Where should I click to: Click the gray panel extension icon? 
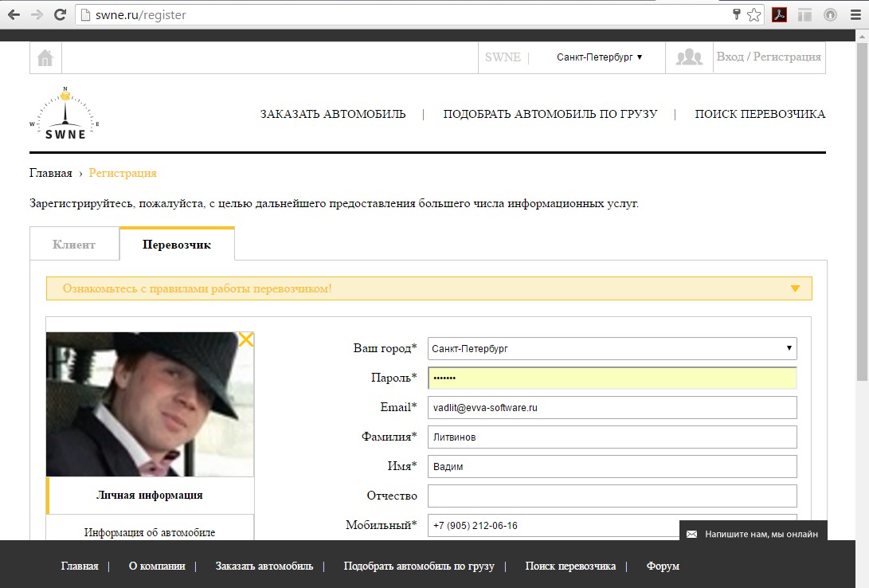804,15
